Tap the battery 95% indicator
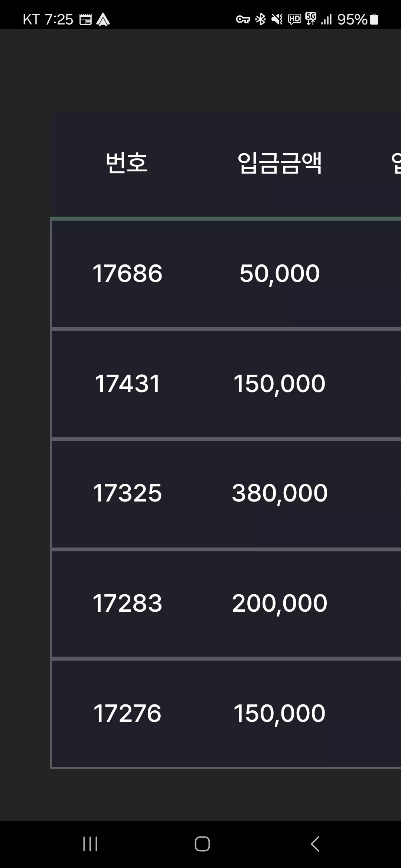Screen dimensions: 401x868 click(x=358, y=19)
